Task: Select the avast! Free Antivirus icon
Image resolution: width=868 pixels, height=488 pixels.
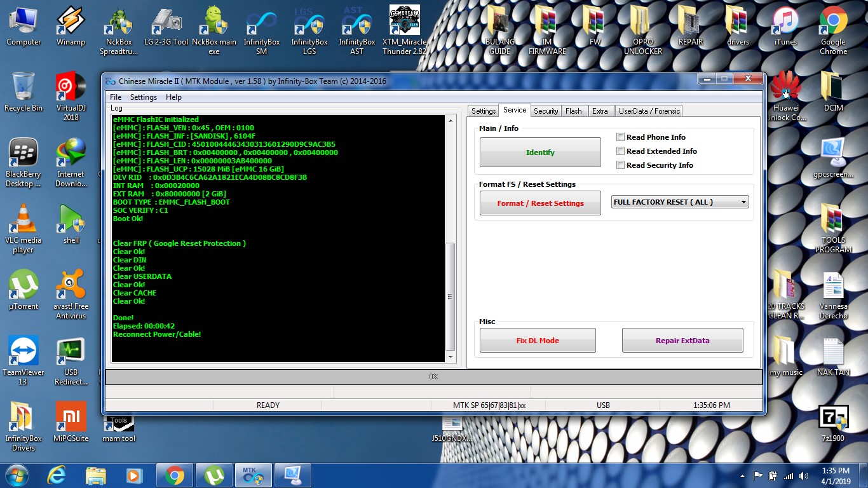Action: [x=71, y=295]
